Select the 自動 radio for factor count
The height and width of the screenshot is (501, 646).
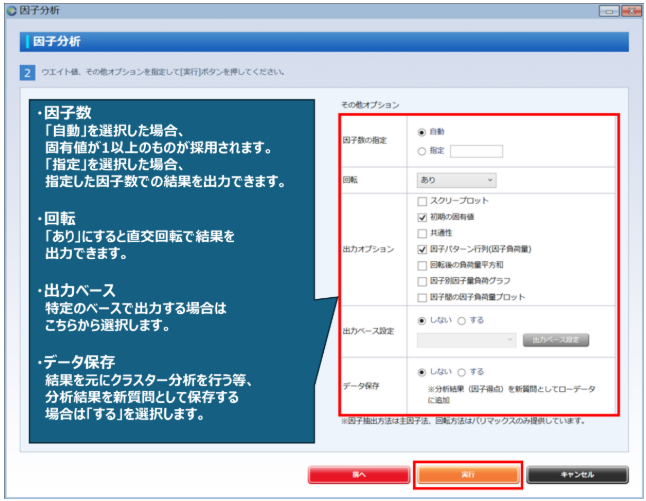pos(422,132)
